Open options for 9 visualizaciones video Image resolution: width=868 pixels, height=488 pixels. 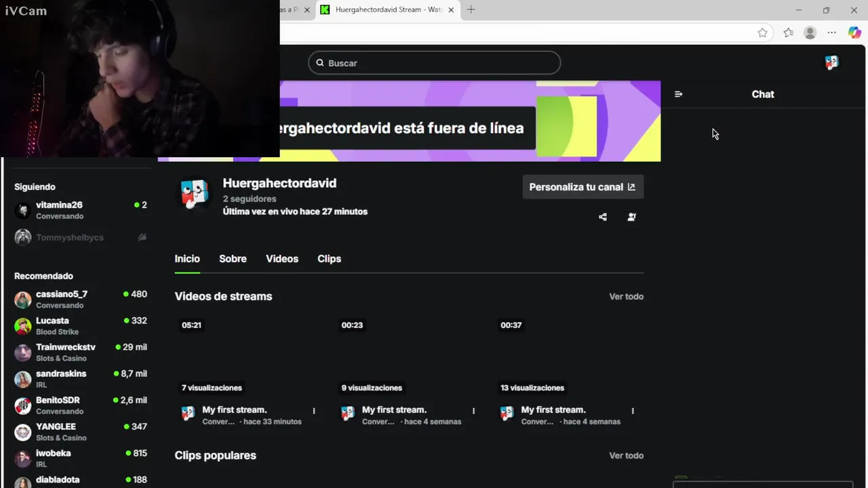click(473, 411)
